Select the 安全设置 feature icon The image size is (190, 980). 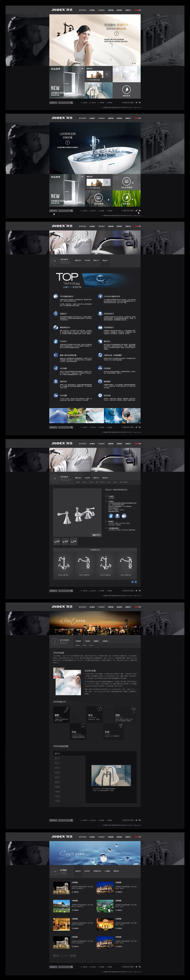[x=56, y=395]
